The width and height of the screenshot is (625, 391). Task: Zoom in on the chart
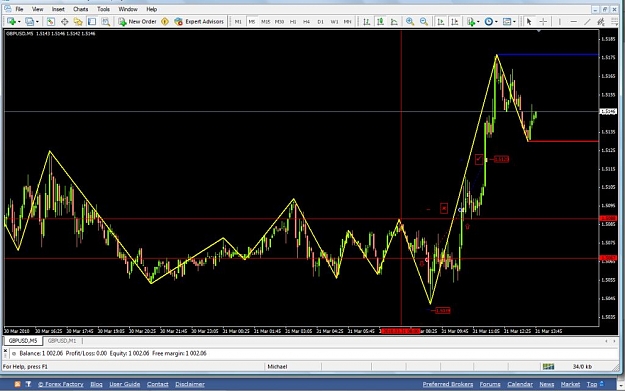pos(410,22)
